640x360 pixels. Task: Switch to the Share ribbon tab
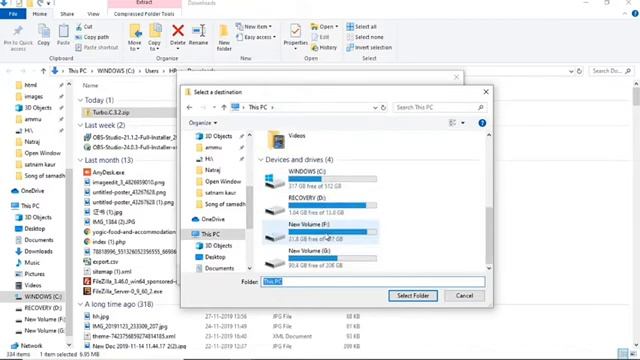click(x=67, y=14)
